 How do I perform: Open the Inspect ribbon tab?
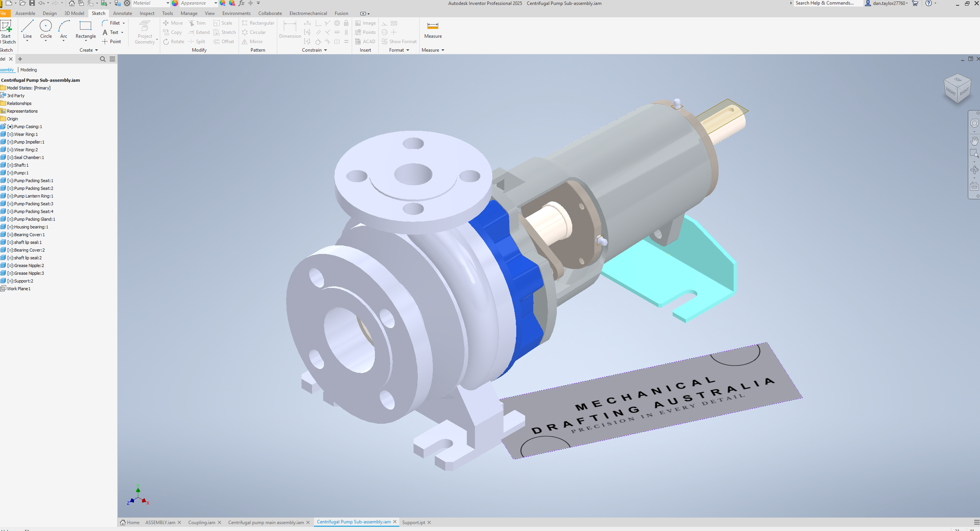click(x=147, y=13)
